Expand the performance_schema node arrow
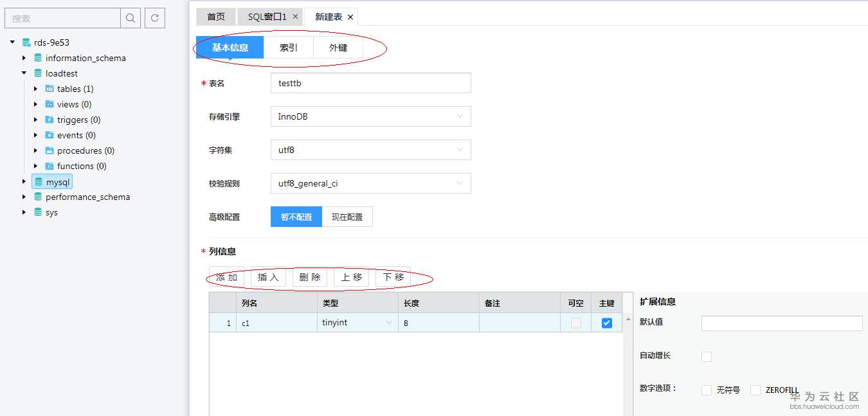This screenshot has width=868, height=416. (x=24, y=197)
